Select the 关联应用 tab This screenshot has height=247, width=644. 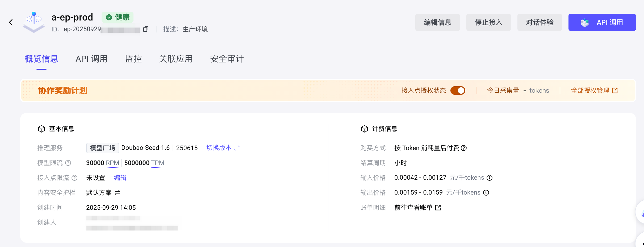click(x=176, y=59)
